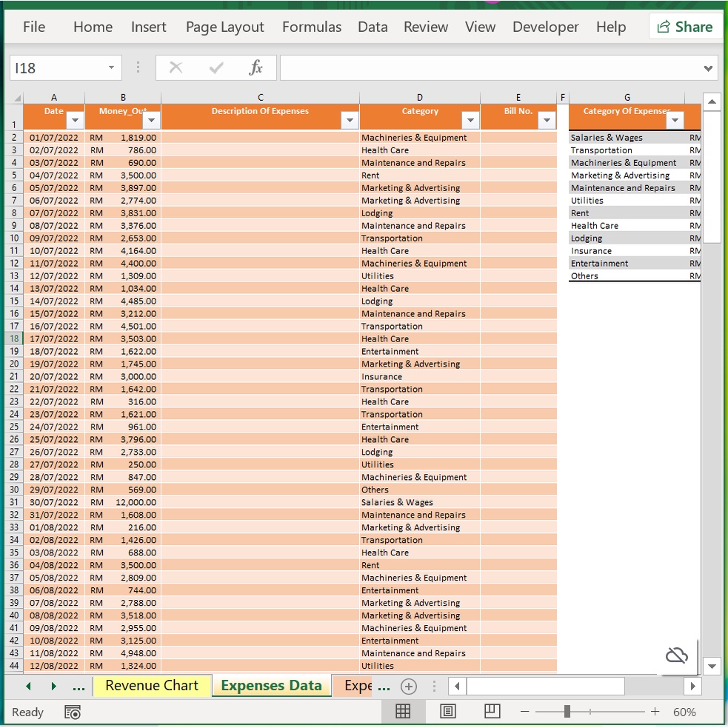Click the Share button
This screenshot has height=728, width=728.
[685, 27]
